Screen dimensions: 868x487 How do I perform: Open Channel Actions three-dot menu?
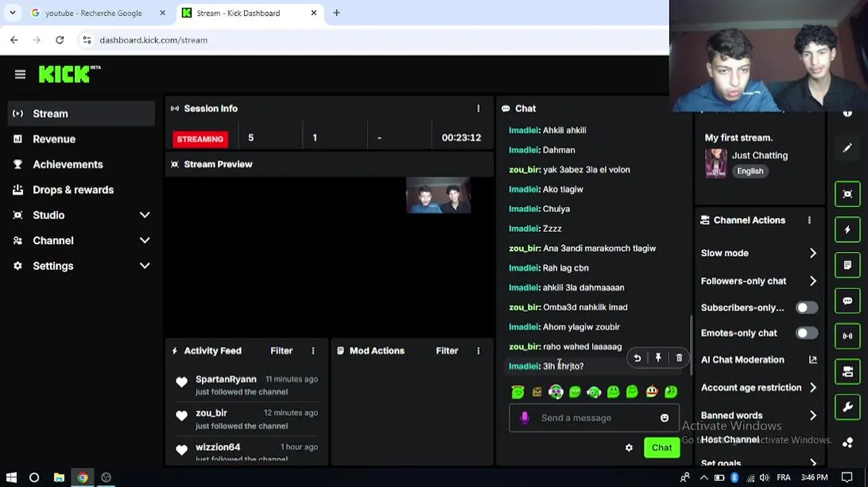coord(809,220)
